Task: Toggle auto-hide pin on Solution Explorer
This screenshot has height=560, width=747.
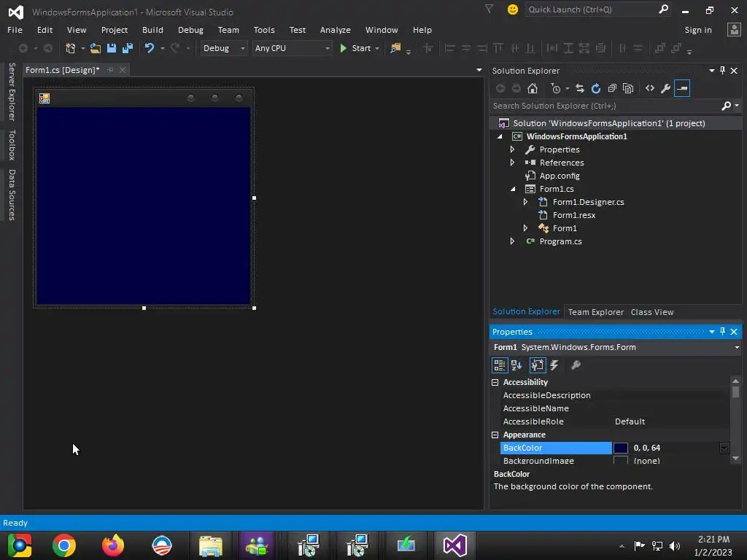Action: click(723, 71)
